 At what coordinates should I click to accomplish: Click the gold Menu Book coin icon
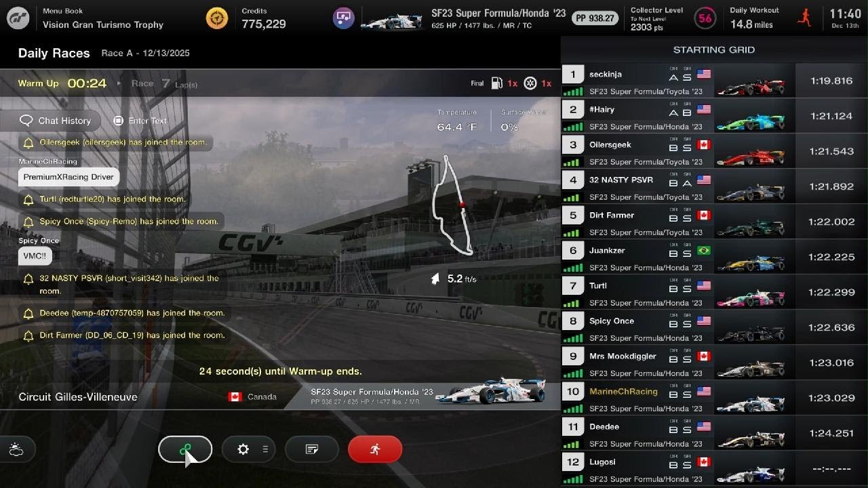(x=217, y=18)
